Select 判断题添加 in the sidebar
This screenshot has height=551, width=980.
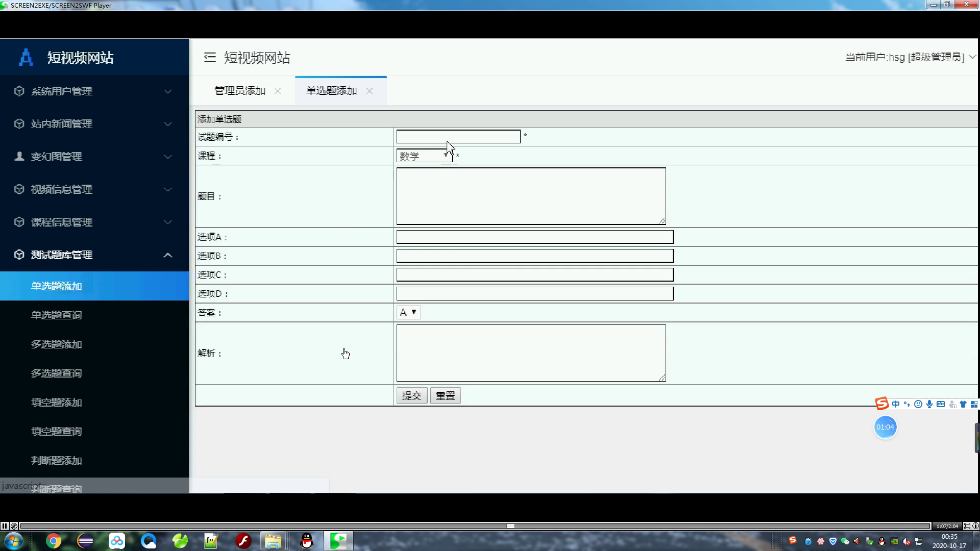pos(94,461)
